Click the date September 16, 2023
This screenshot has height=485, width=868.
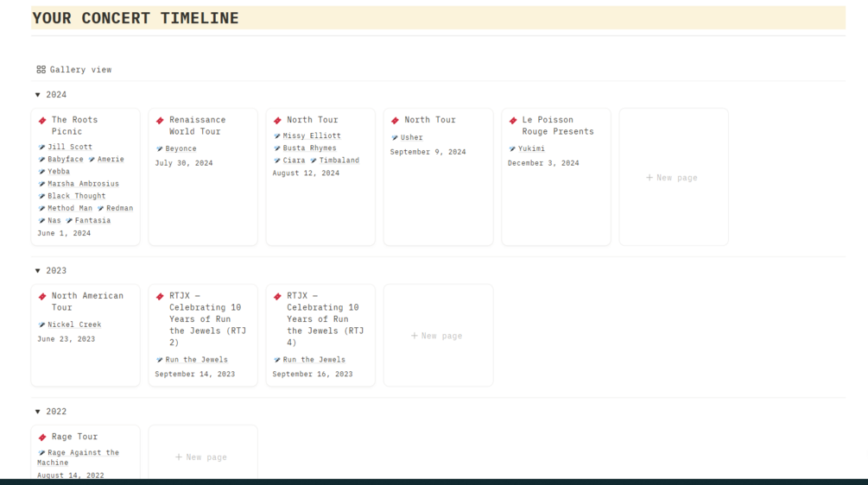point(312,375)
